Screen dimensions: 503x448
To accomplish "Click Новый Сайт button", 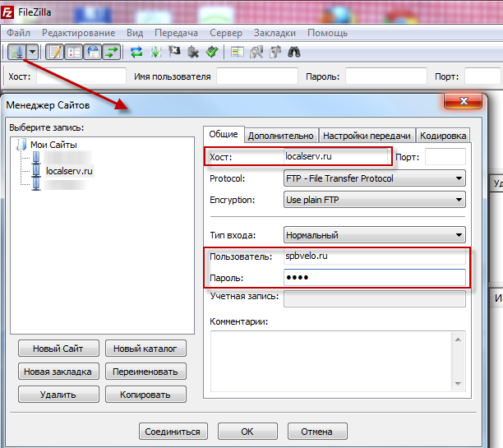I will pos(58,349).
